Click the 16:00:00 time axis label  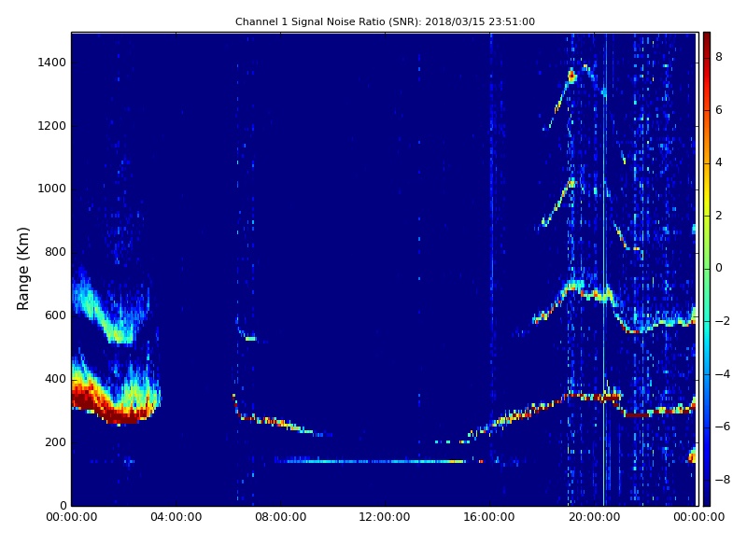(x=489, y=517)
